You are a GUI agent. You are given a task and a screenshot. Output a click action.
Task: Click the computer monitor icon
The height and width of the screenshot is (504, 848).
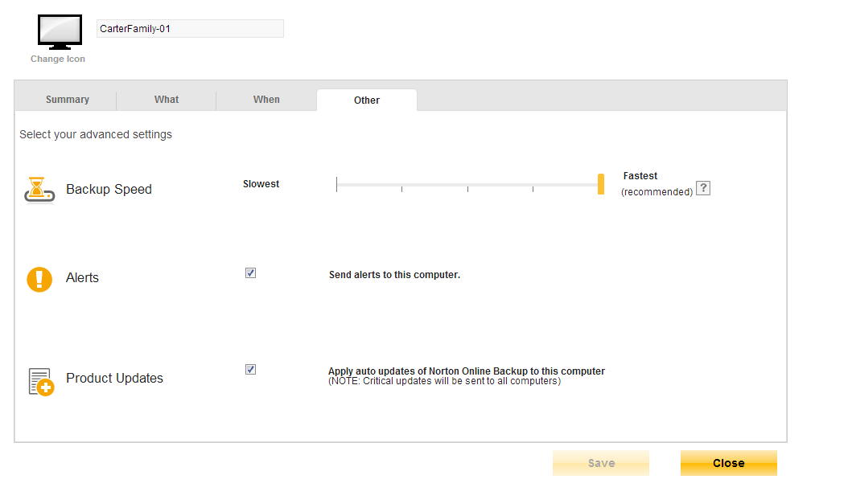(x=60, y=32)
